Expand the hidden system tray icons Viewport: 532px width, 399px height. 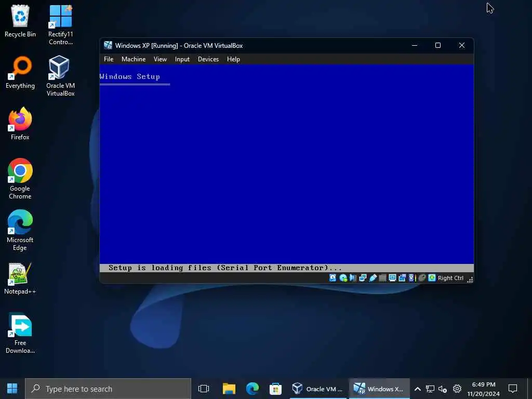click(418, 389)
